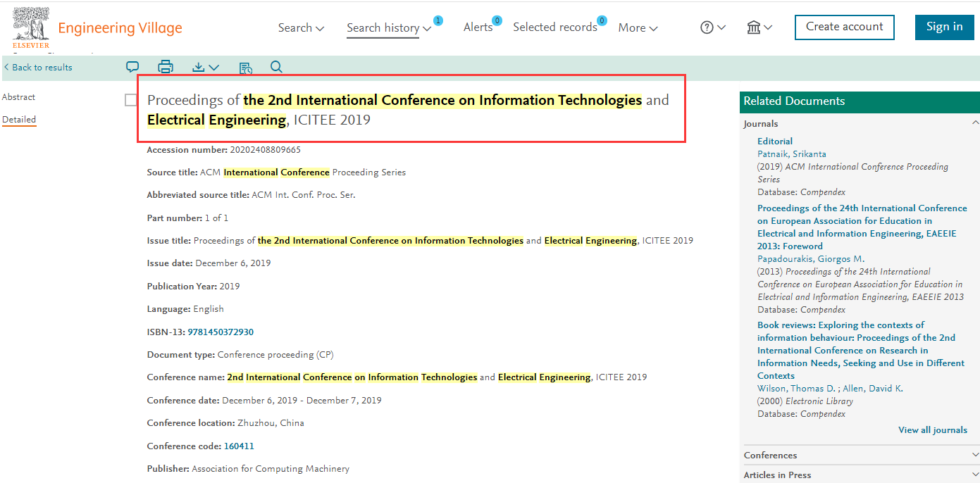980x483 pixels.
Task: Click the Sign in button
Action: pyautogui.click(x=944, y=27)
